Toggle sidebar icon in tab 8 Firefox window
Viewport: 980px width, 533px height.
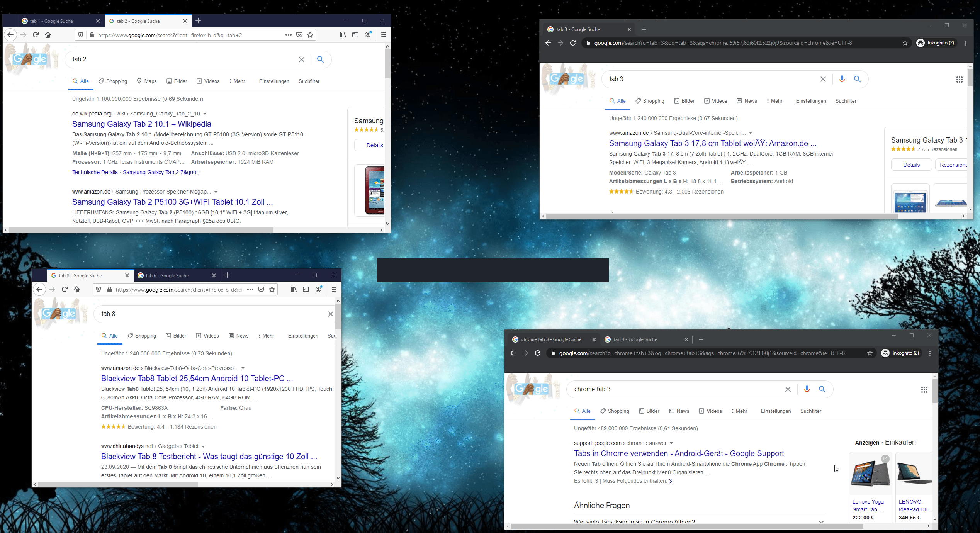coord(306,289)
